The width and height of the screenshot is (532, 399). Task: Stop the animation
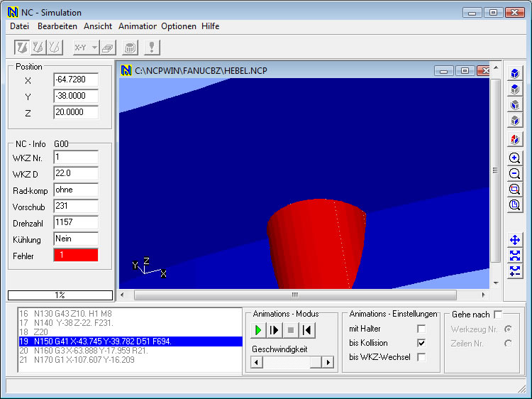[x=290, y=330]
